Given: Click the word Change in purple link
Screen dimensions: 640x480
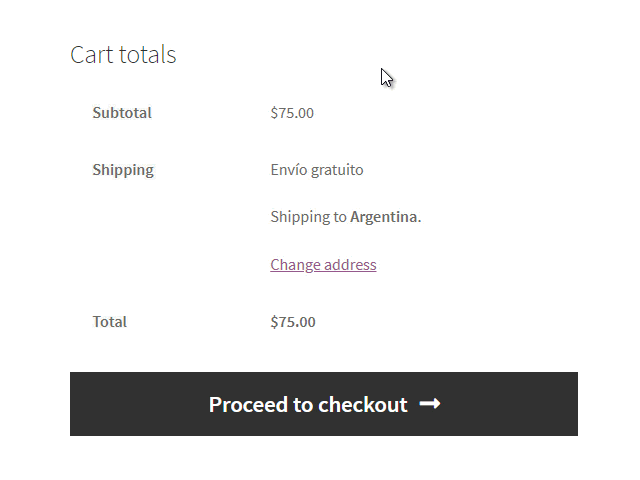Looking at the screenshot, I should (x=296, y=265).
